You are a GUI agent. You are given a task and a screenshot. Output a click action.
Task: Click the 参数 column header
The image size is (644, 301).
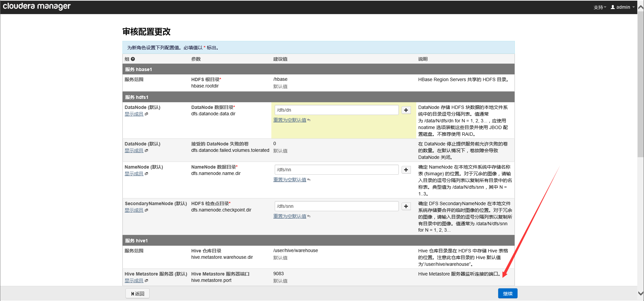pos(196,59)
